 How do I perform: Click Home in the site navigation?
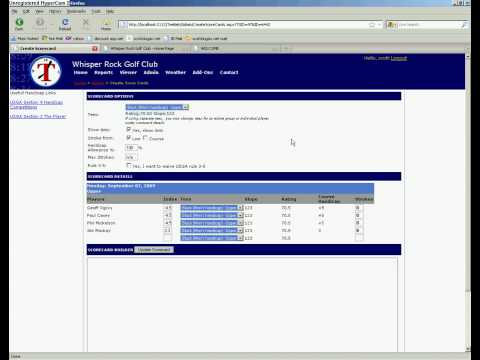point(81,72)
